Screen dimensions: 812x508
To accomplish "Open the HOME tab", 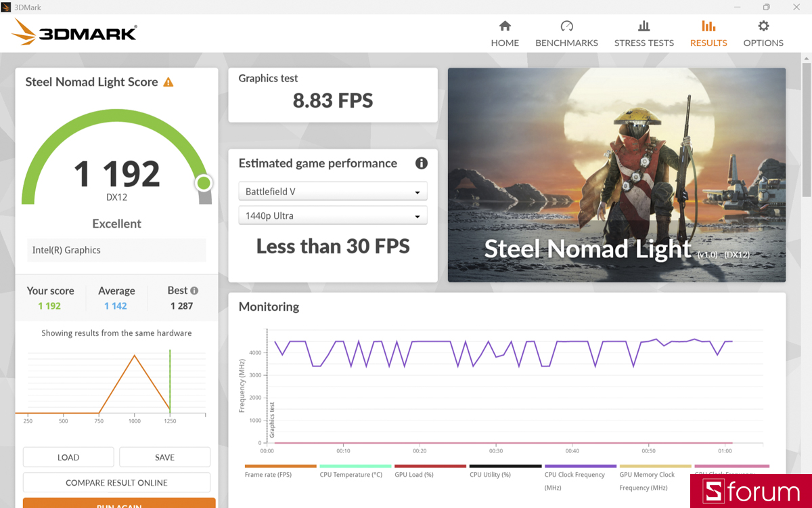I will point(505,34).
